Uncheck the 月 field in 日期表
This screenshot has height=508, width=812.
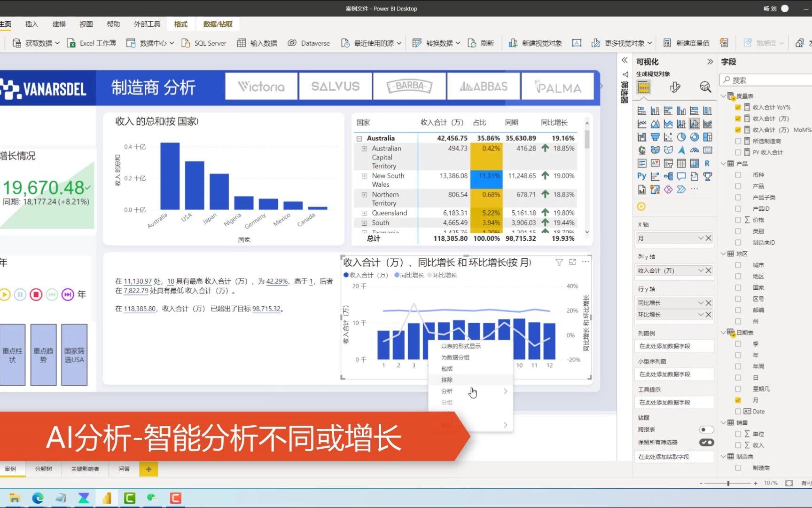click(x=738, y=400)
